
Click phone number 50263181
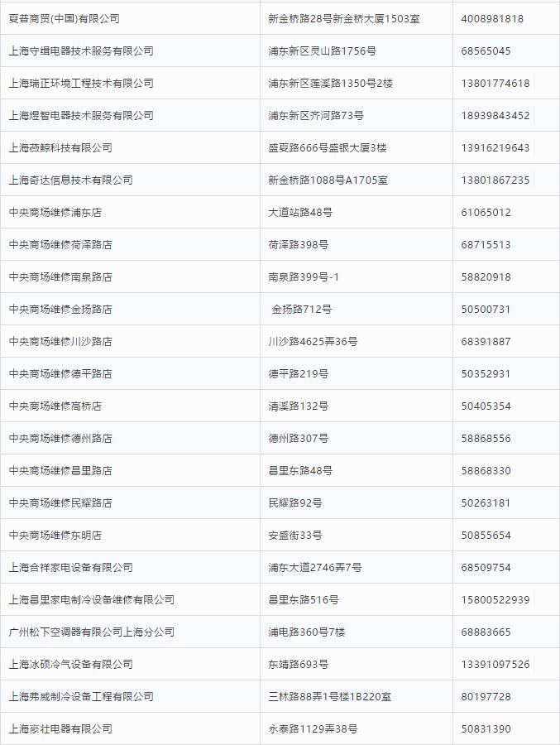pyautogui.click(x=486, y=503)
